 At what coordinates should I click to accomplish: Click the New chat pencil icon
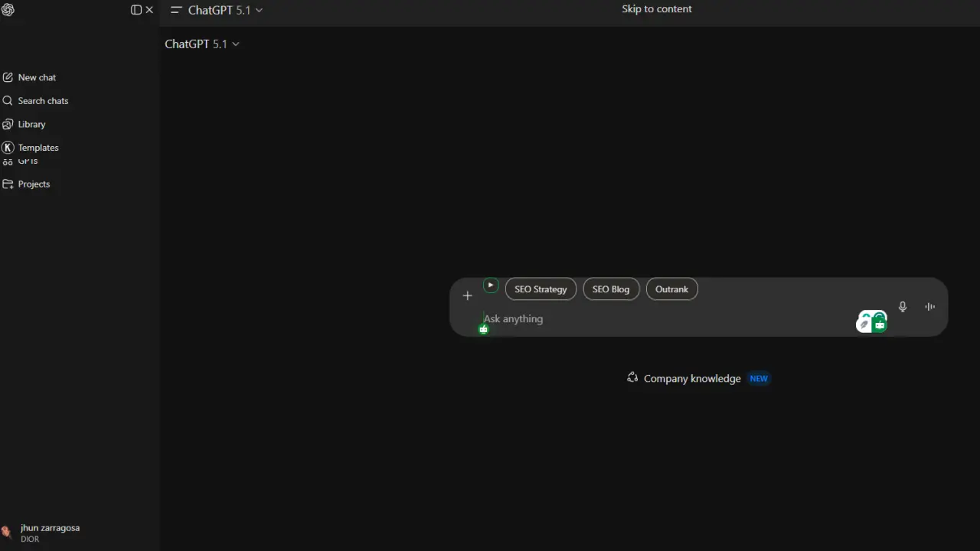8,77
